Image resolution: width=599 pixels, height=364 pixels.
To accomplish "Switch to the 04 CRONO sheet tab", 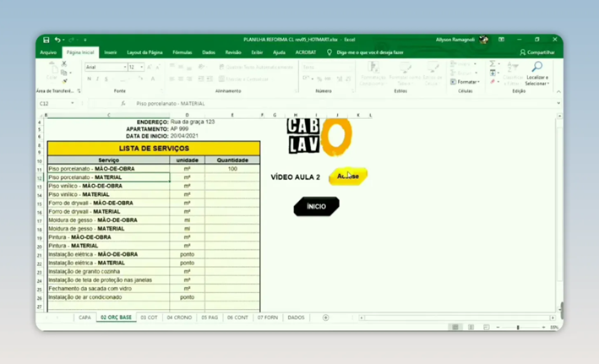I will (179, 318).
